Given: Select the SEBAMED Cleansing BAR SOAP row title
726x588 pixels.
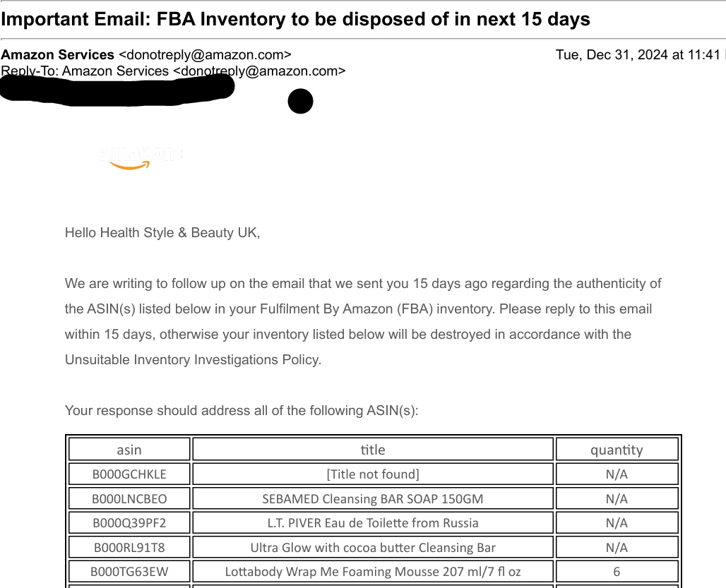Looking at the screenshot, I should click(373, 499).
